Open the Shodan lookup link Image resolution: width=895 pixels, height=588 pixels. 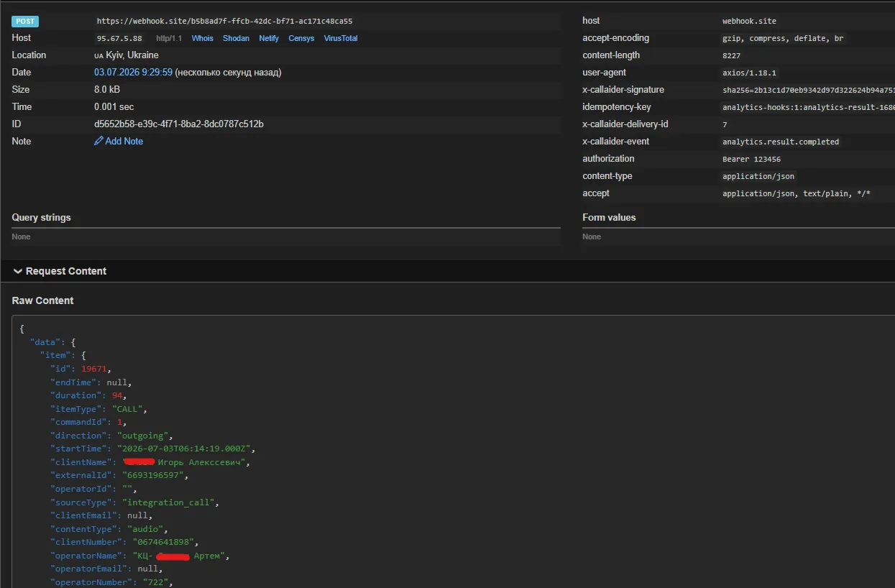tap(236, 38)
